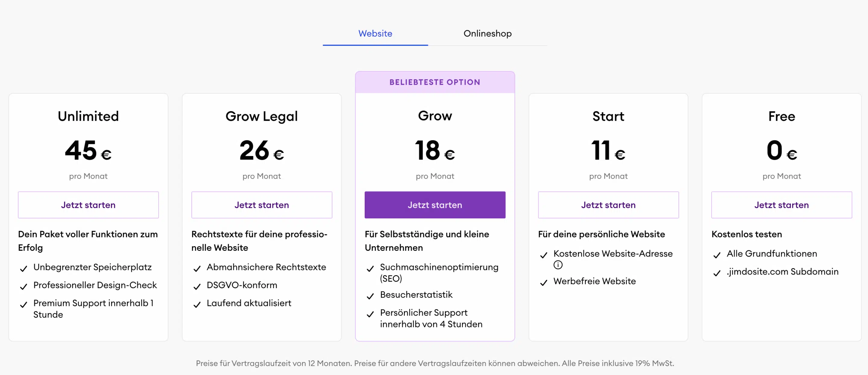Click checkmark icon next to Werbefreie Website
The image size is (868, 375).
click(544, 283)
